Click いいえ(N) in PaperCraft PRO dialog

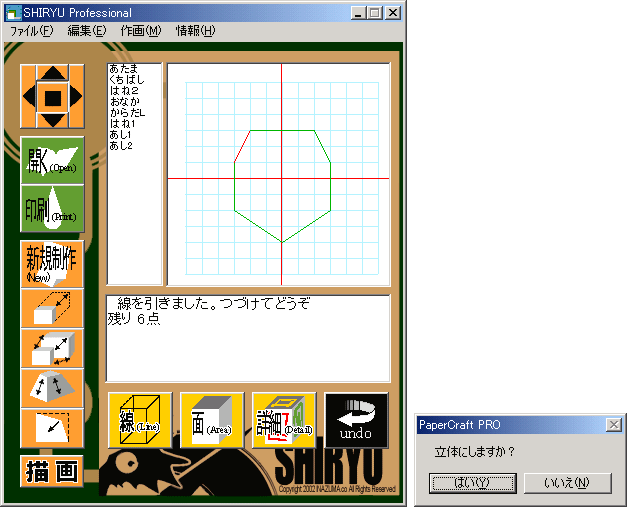coord(568,483)
